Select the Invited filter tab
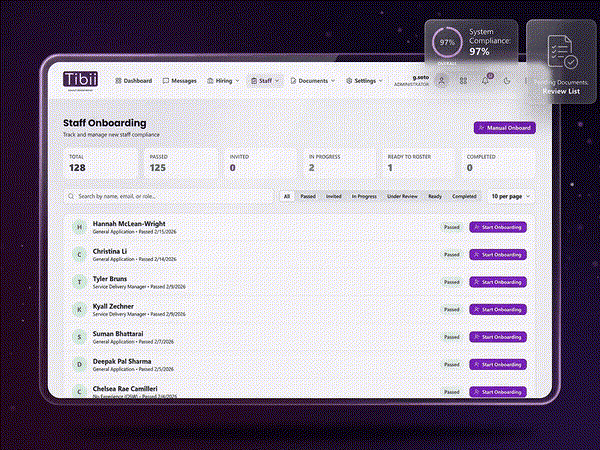This screenshot has height=450, width=600. point(334,196)
